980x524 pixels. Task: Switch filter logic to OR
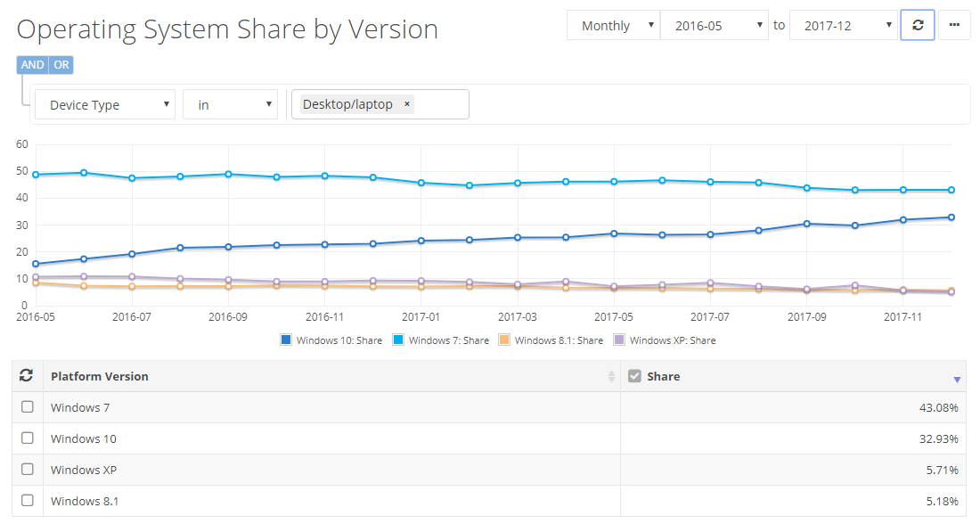point(61,65)
